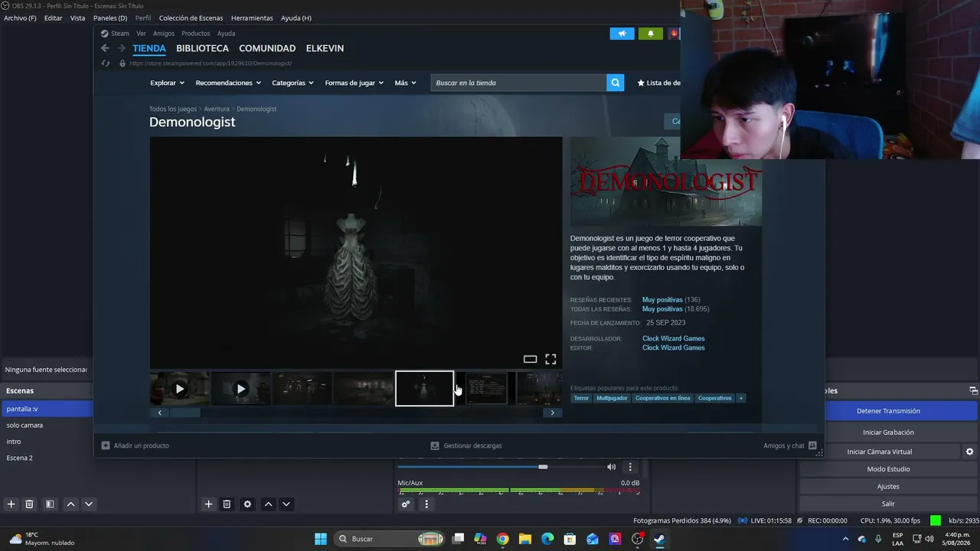The width and height of the screenshot is (980, 551).
Task: Expand the Explorar store menu
Action: coord(167,83)
